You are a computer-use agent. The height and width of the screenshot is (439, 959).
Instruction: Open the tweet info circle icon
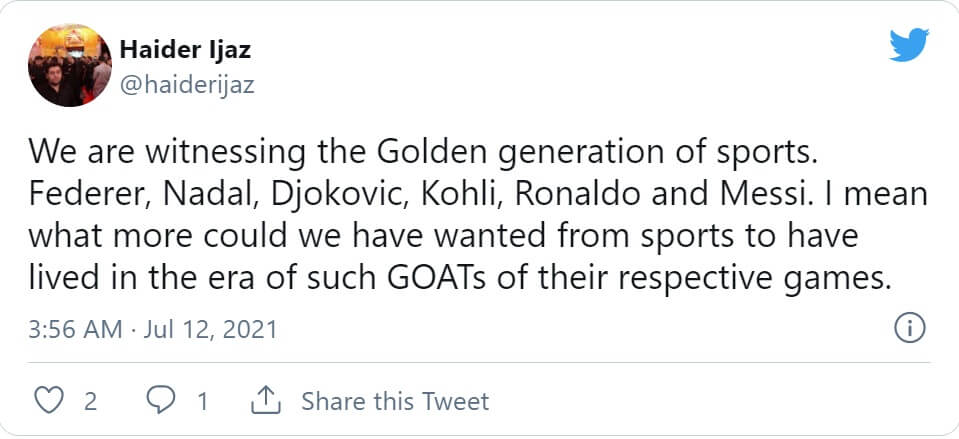(x=908, y=327)
